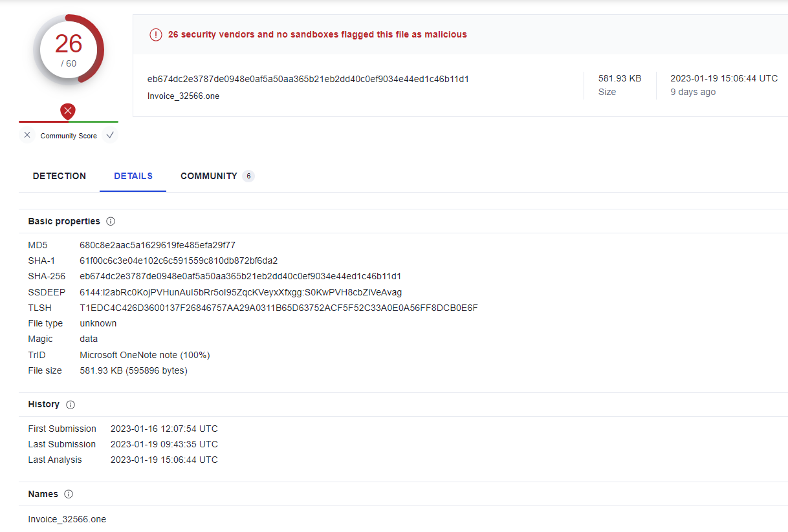The image size is (788, 532).
Task: Click the TLSH value starting with T1EDC4
Action: [279, 308]
